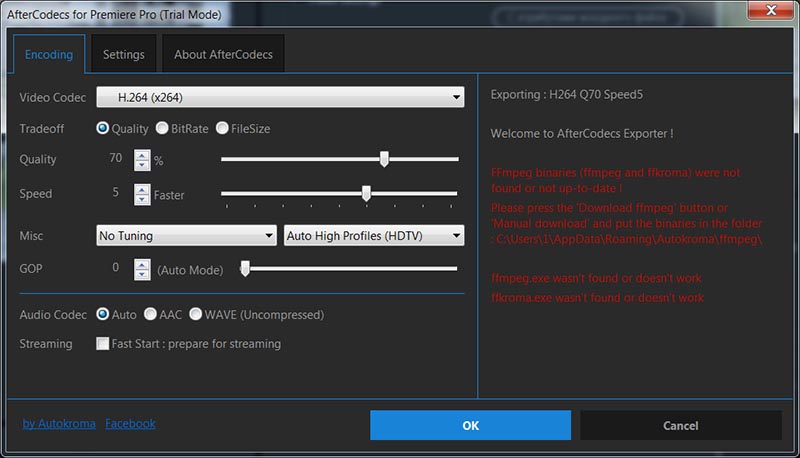The height and width of the screenshot is (458, 800).
Task: Click 'Welcome to AfterCodecs Exporter !' text
Action: (582, 134)
